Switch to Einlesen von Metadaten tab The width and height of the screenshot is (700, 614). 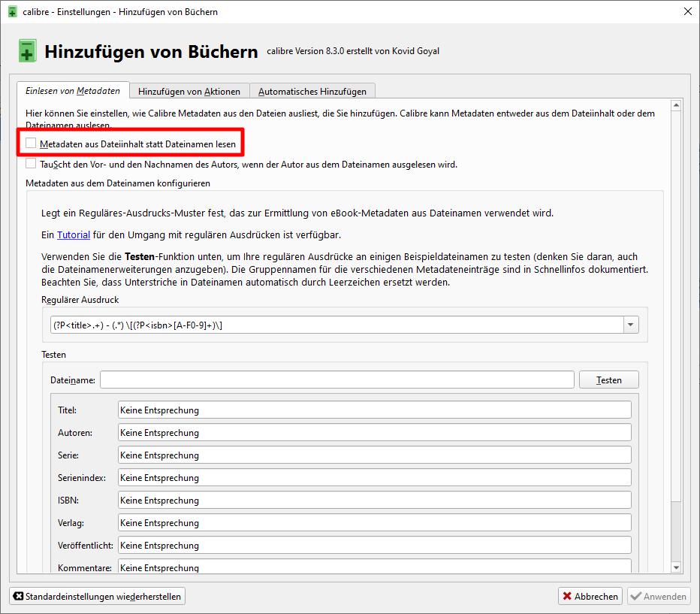pos(73,91)
